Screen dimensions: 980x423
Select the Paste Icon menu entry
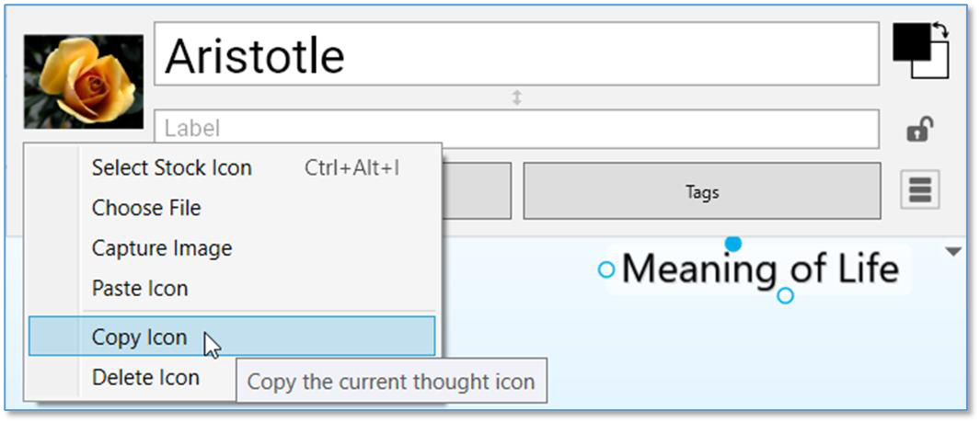pyautogui.click(x=140, y=289)
